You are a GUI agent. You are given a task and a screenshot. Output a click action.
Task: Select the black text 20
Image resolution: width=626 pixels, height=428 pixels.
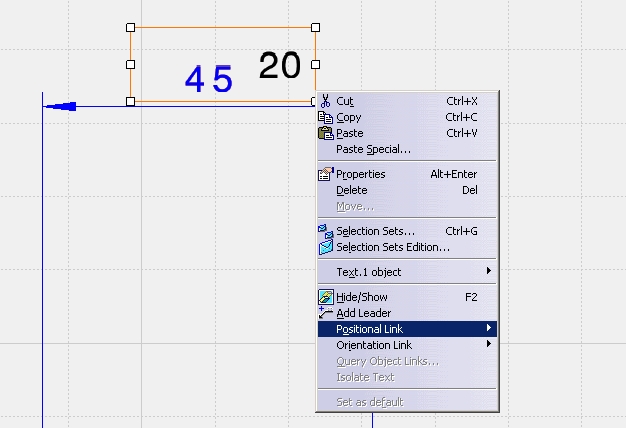(x=280, y=65)
